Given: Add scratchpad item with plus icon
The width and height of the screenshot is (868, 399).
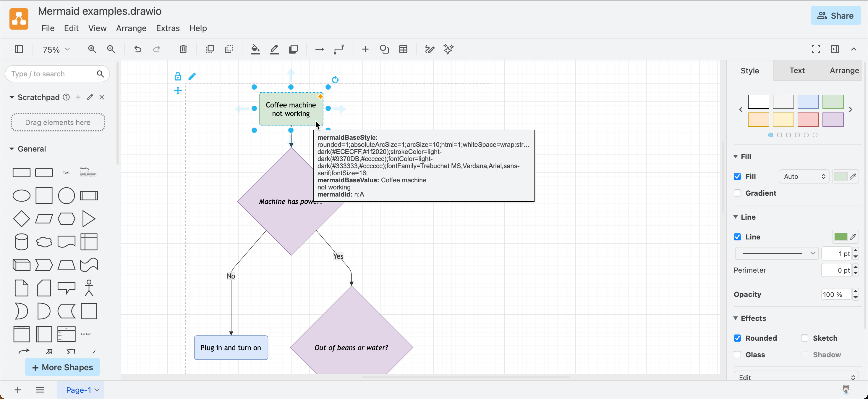Looking at the screenshot, I should 78,97.
